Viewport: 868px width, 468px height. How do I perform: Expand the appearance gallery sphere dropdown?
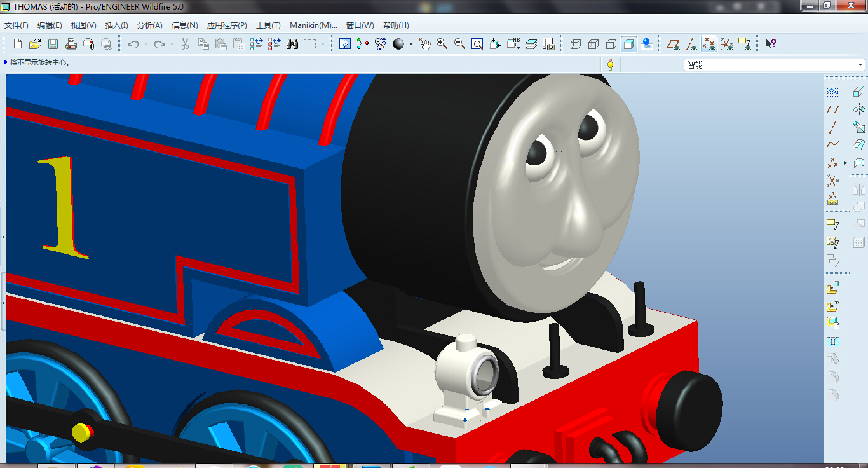coord(411,44)
